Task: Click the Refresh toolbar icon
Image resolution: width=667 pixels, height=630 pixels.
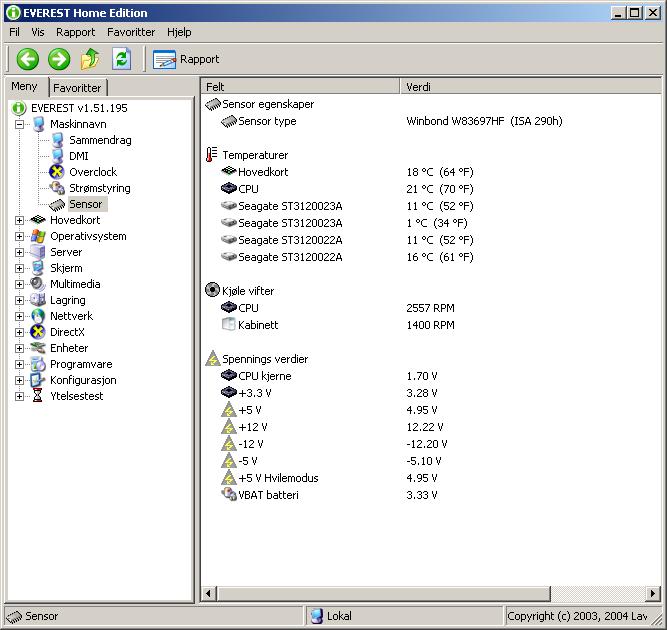Action: coord(121,59)
